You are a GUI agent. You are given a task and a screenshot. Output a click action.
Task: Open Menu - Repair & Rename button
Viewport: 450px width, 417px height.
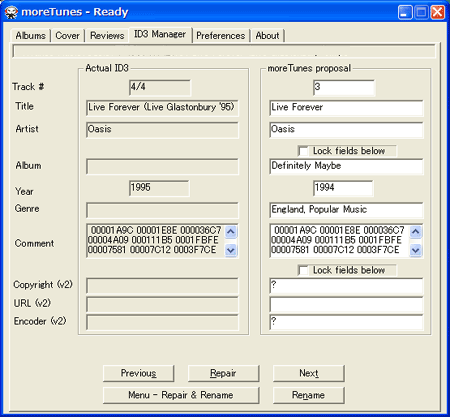[x=181, y=395]
